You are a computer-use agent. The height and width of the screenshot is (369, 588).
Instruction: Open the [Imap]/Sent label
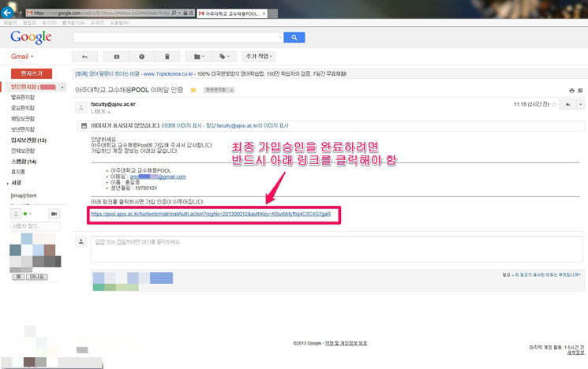(x=24, y=196)
